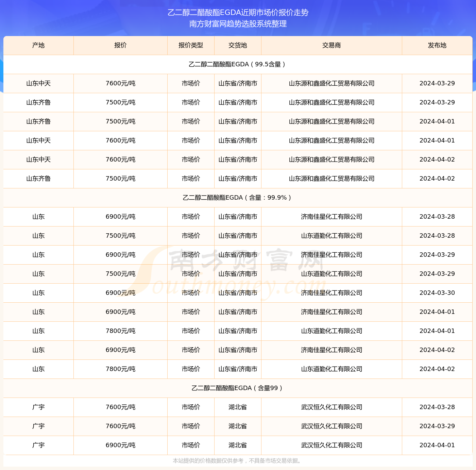
Task: Click 7800元/吨 in 山东道勤 2024-04-02 row
Action: point(120,369)
